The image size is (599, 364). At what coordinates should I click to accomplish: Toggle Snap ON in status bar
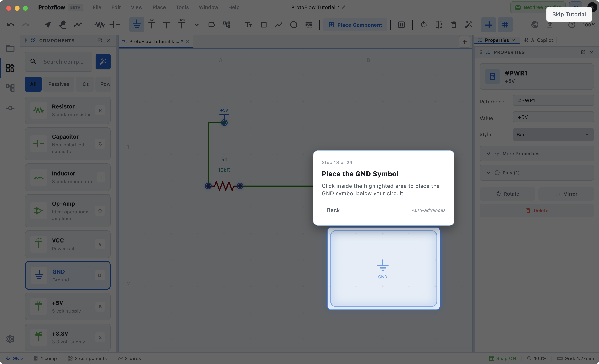pyautogui.click(x=502, y=358)
